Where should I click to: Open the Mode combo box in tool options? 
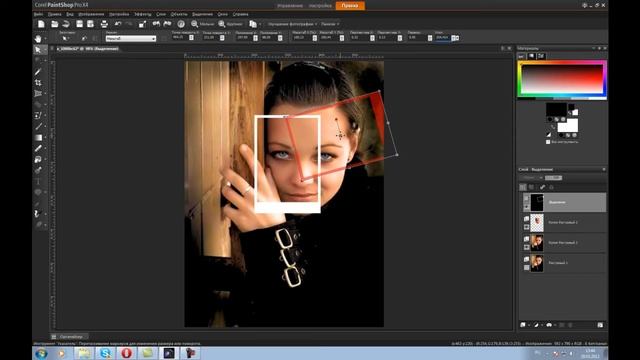[131, 39]
